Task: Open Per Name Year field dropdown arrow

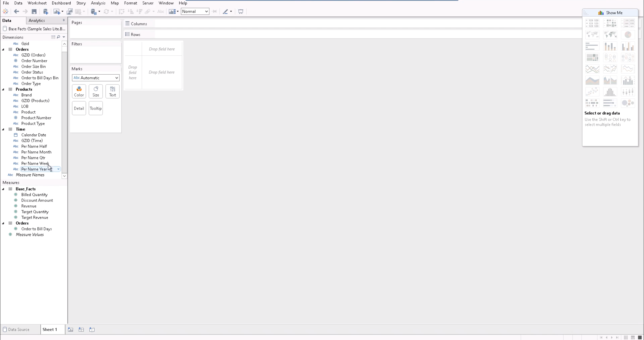Action: coord(58,169)
